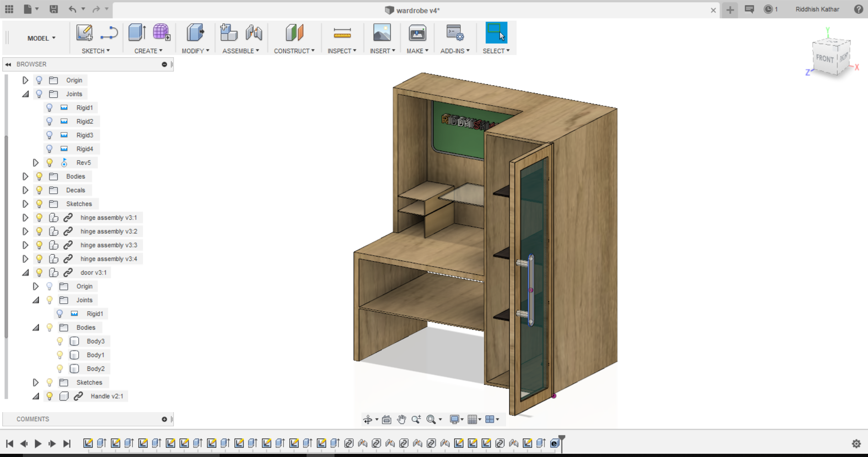This screenshot has height=457, width=868.
Task: Open the CONSTRUCT menu
Action: (294, 51)
